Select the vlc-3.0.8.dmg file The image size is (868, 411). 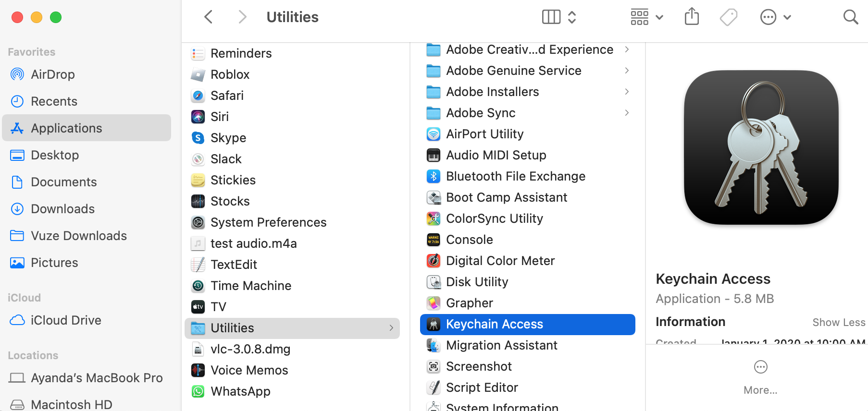click(x=292, y=349)
